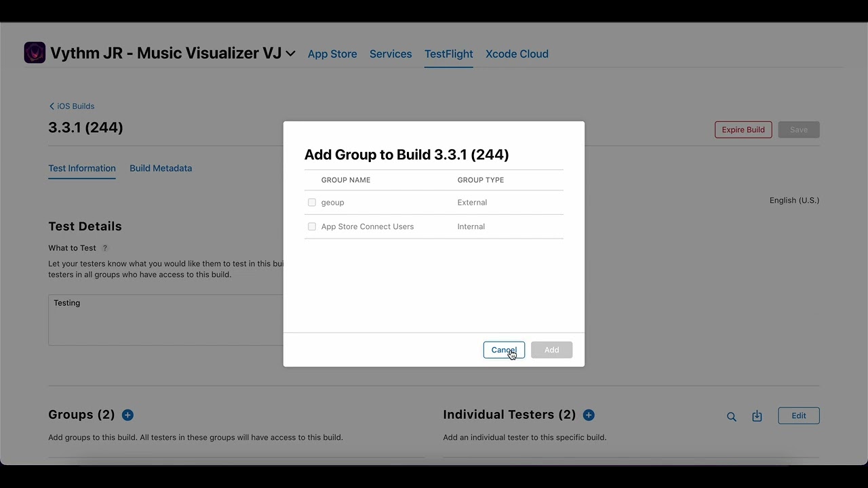Click the English (U.S.) language label
This screenshot has height=488, width=868.
click(794, 200)
